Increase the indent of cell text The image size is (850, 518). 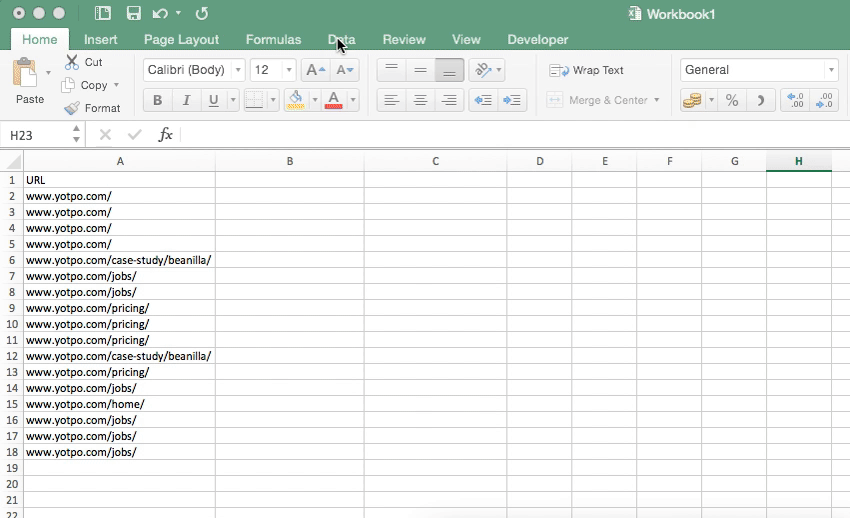[x=513, y=100]
